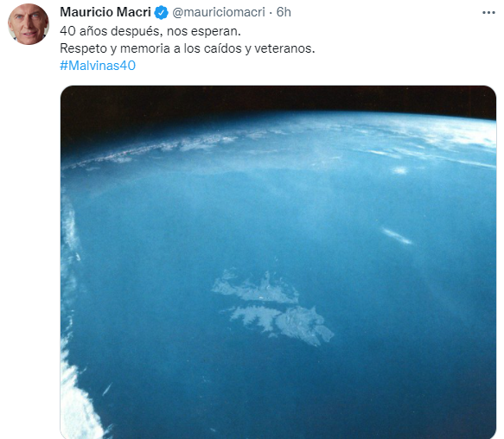
Task: Click the blue verified badge
Action: (161, 13)
